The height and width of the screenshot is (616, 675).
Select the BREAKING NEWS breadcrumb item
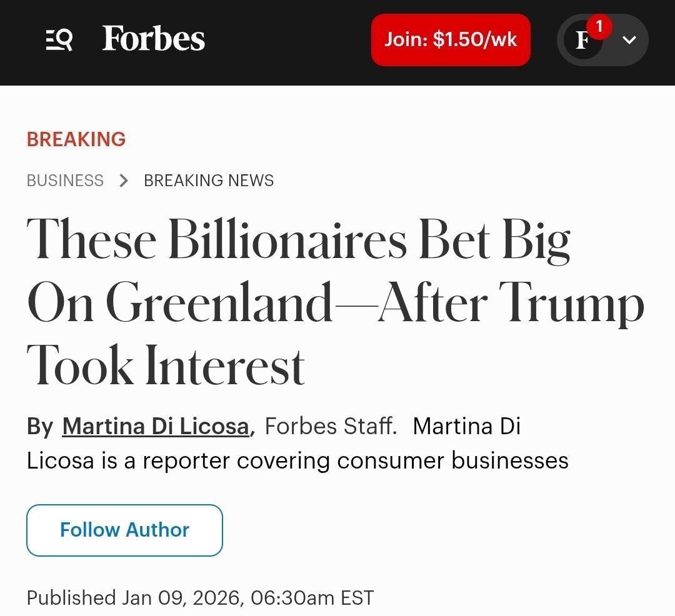click(x=209, y=181)
